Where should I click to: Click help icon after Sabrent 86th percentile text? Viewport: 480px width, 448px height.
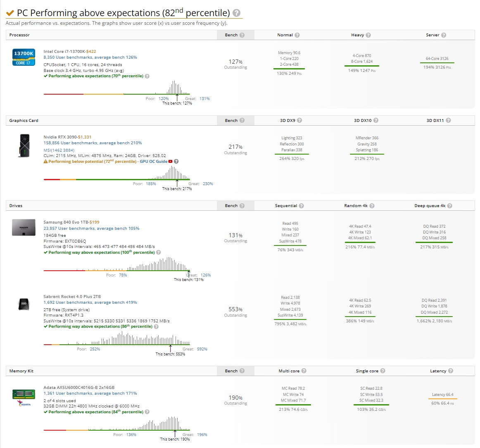pos(156,327)
